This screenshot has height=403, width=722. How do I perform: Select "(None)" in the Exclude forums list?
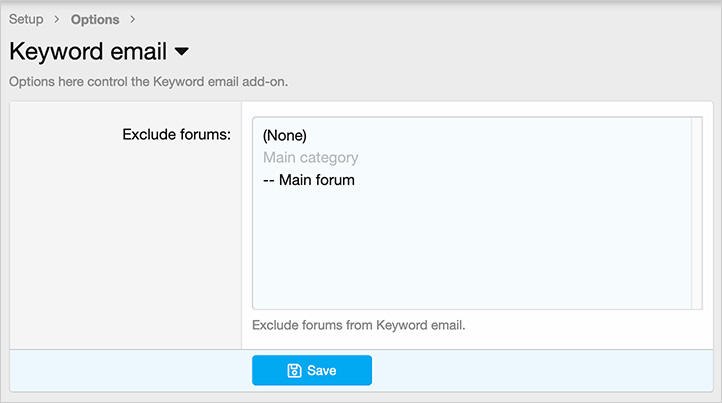[x=284, y=135]
